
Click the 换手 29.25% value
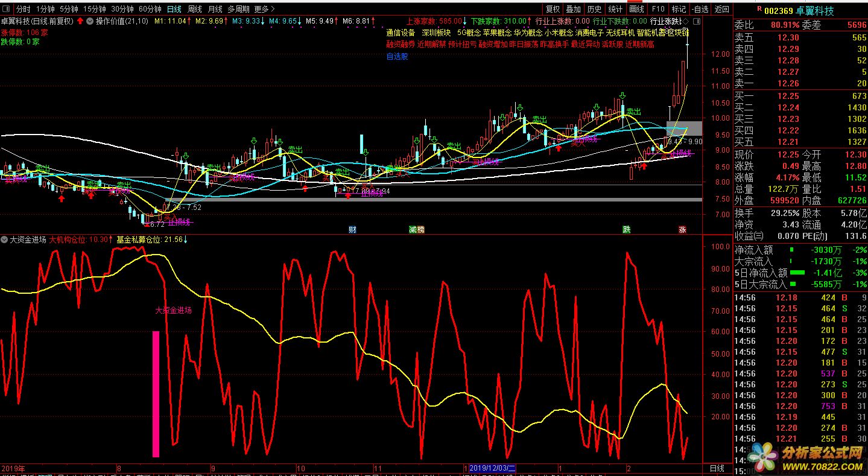[785, 213]
